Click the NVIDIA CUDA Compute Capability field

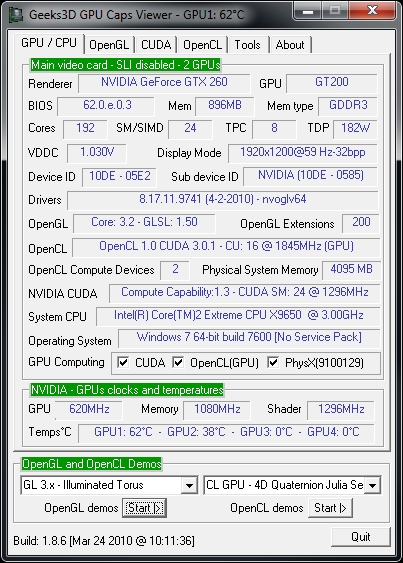click(x=245, y=293)
